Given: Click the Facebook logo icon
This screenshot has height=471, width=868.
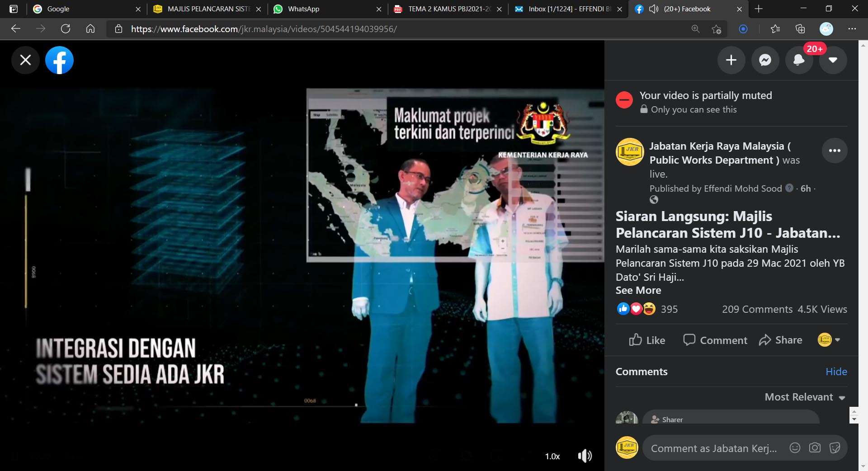Looking at the screenshot, I should pos(59,60).
